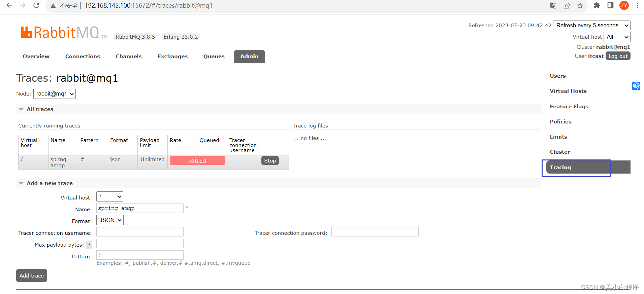This screenshot has height=294, width=644.
Task: Click the RabbitMQ logo
Action: [64, 33]
